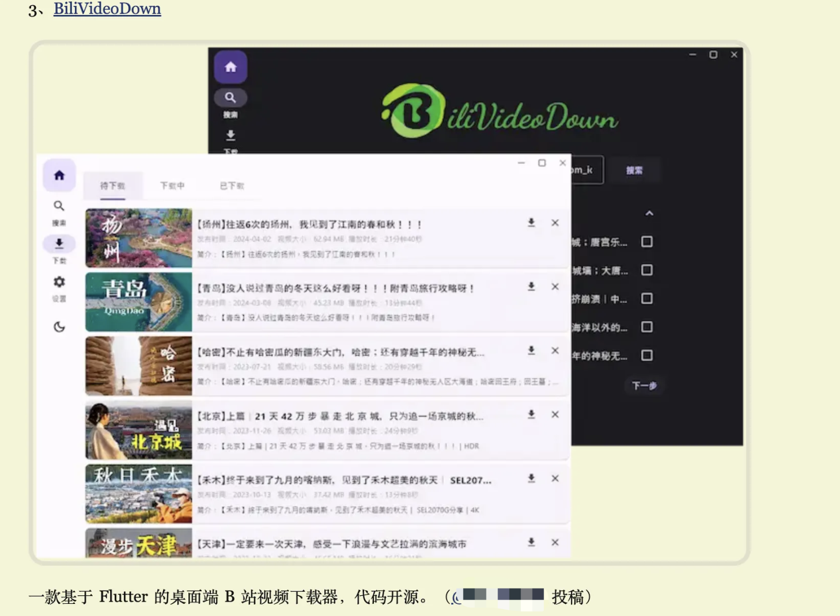This screenshot has height=616, width=840.
Task: Remove the 【禾木】 video from the list
Action: coord(555,478)
